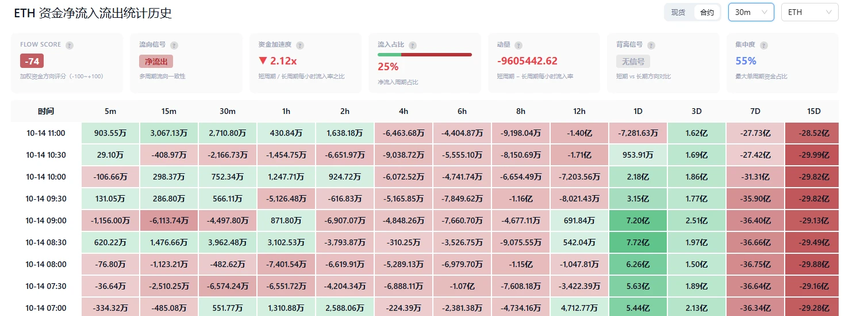This screenshot has height=316, width=868.
Task: Click the 4,712.77万 cell
Action: [579, 308]
